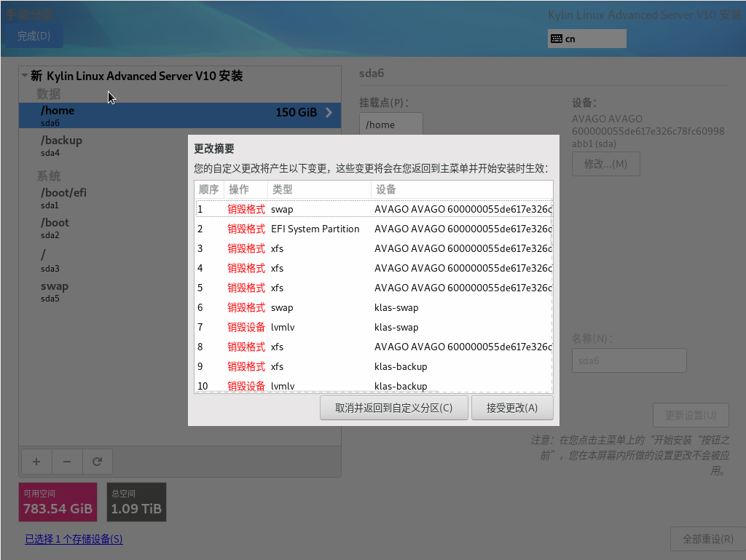Select row 10 lvmlv on klas-backup
This screenshot has height=560, width=746.
(x=374, y=385)
